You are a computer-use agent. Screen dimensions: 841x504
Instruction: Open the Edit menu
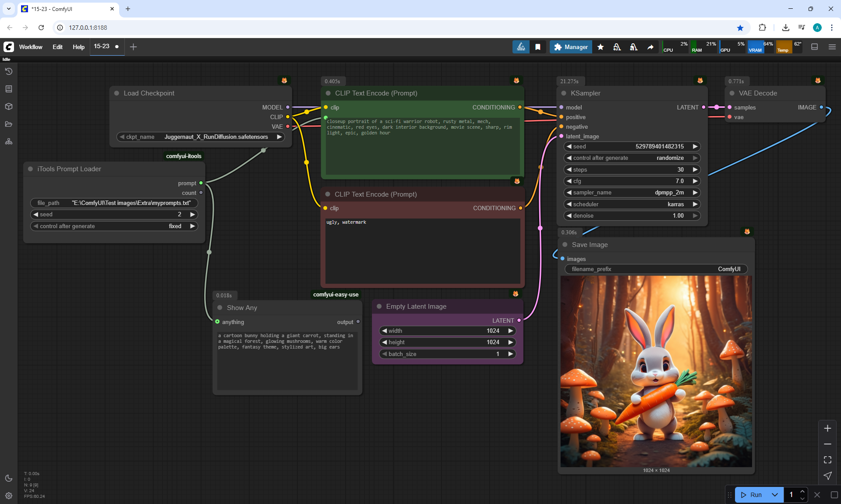pyautogui.click(x=57, y=47)
